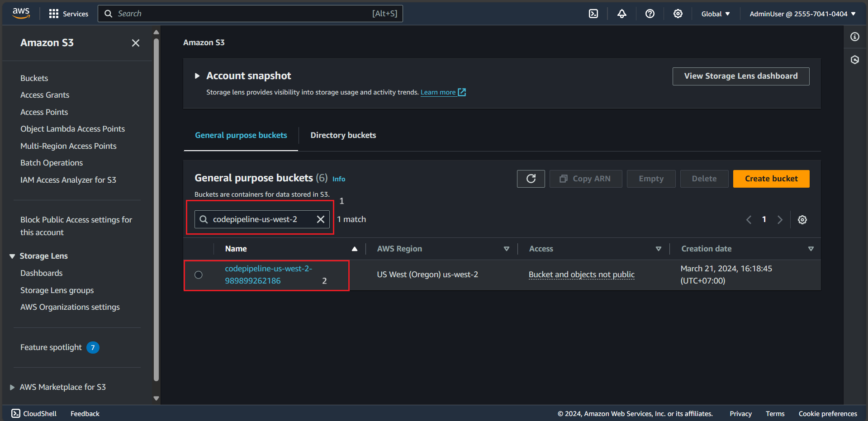
Task: Open Block Public Access settings
Action: pos(76,226)
